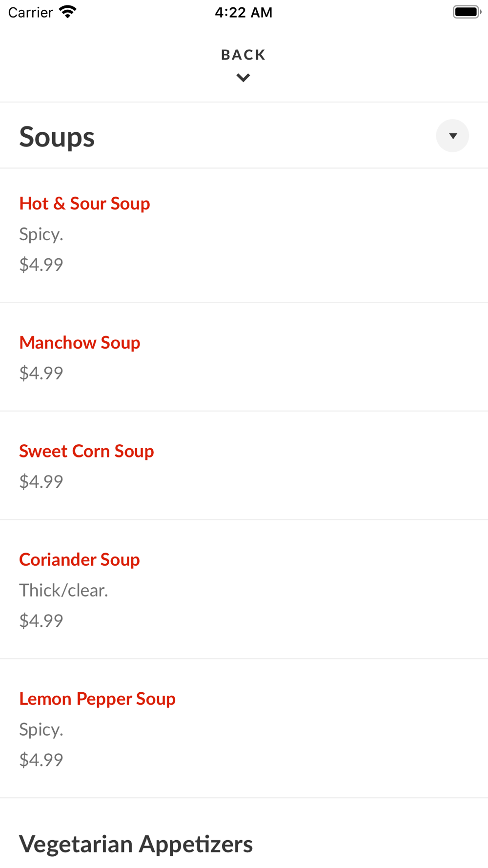The image size is (488, 868).
Task: Tap the Carrier label in status bar
Action: [x=30, y=12]
